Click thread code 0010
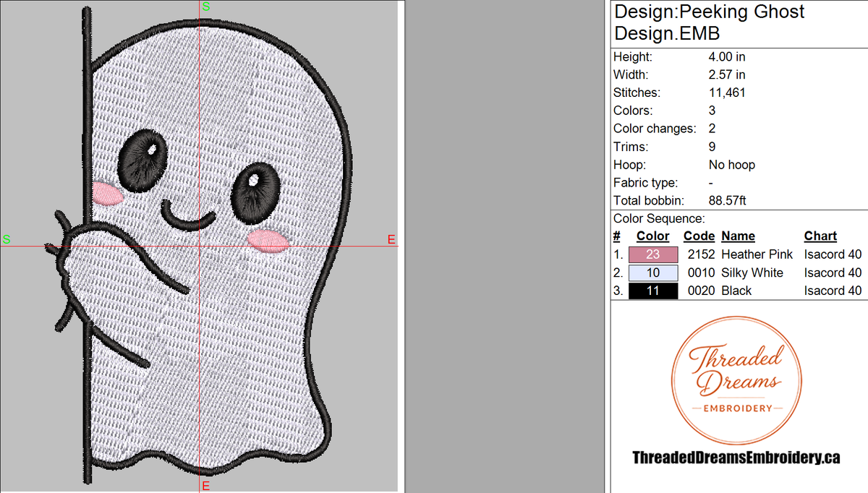This screenshot has width=868, height=493. click(701, 273)
